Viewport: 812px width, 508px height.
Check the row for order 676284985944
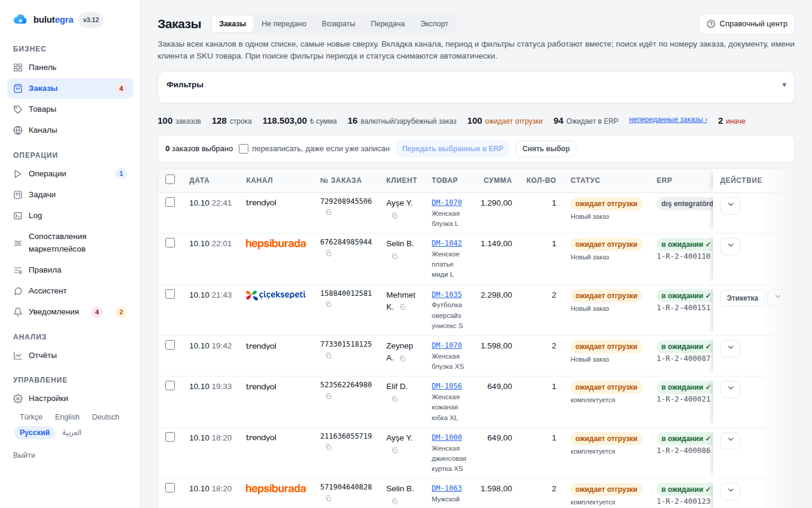tap(170, 243)
